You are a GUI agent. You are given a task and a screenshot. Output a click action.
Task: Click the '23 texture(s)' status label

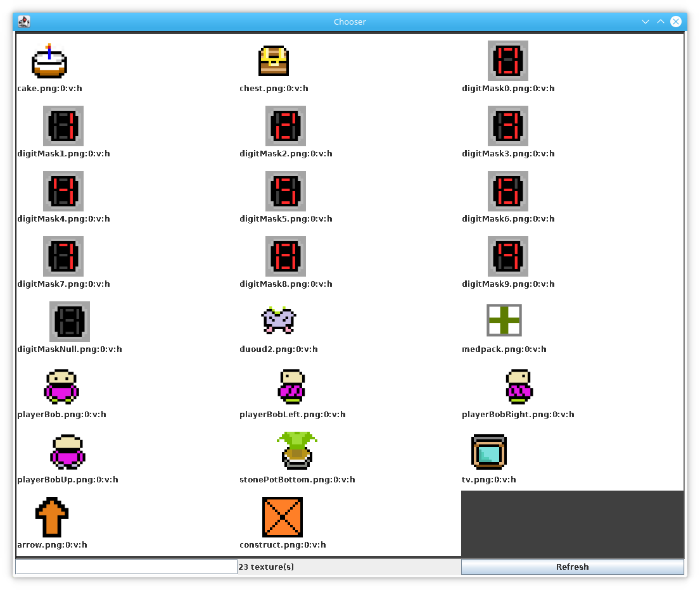[x=266, y=567]
